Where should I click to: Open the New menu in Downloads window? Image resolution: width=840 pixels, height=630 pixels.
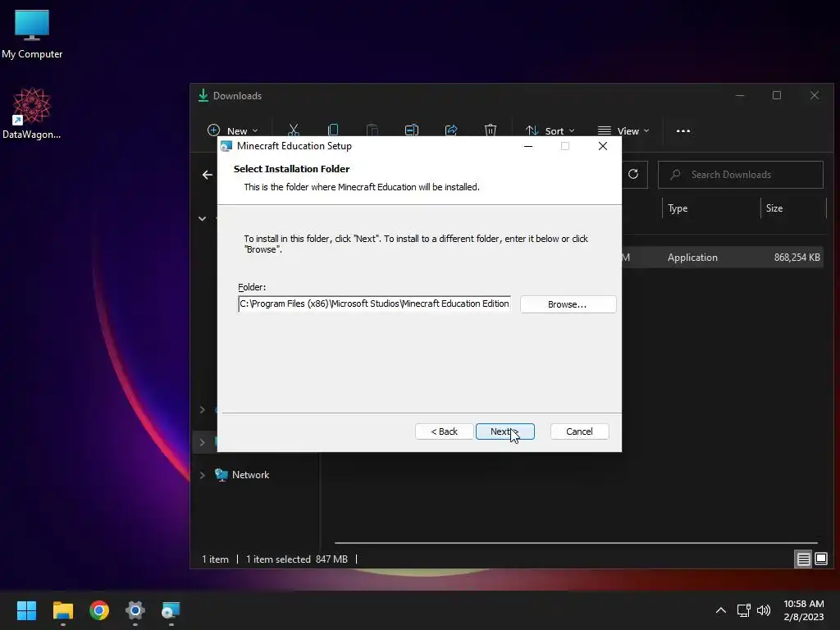click(x=232, y=130)
